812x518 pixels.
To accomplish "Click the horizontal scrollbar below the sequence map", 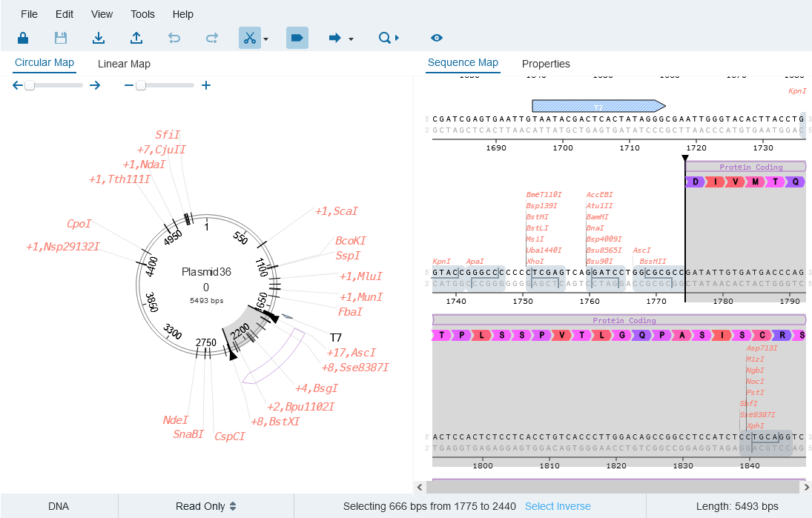I will (x=615, y=487).
